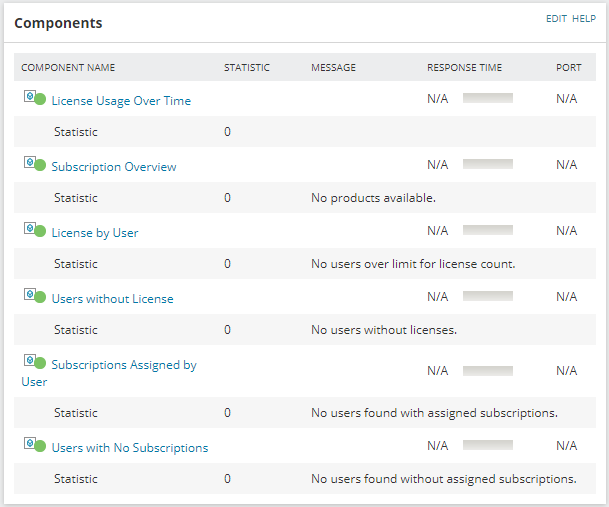Screen dimensions: 609x507
Task: Click Edit in the Components panel header
Action: pyautogui.click(x=556, y=19)
